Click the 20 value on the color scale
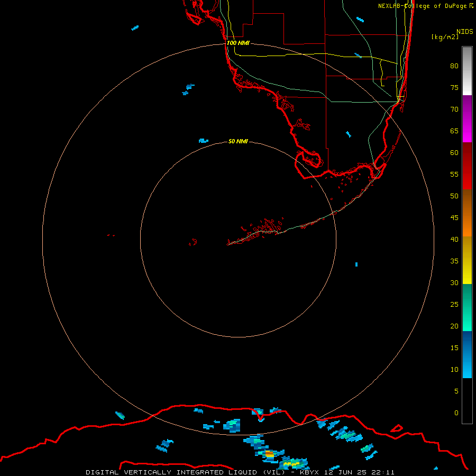 (x=454, y=326)
